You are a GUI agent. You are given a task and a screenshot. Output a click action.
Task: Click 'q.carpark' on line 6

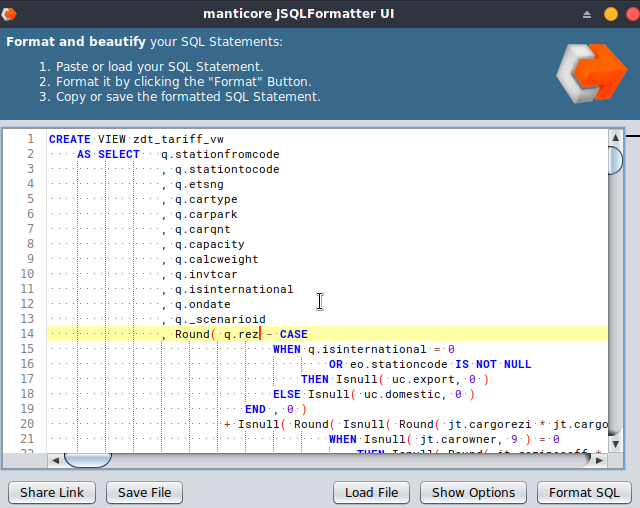coord(206,215)
